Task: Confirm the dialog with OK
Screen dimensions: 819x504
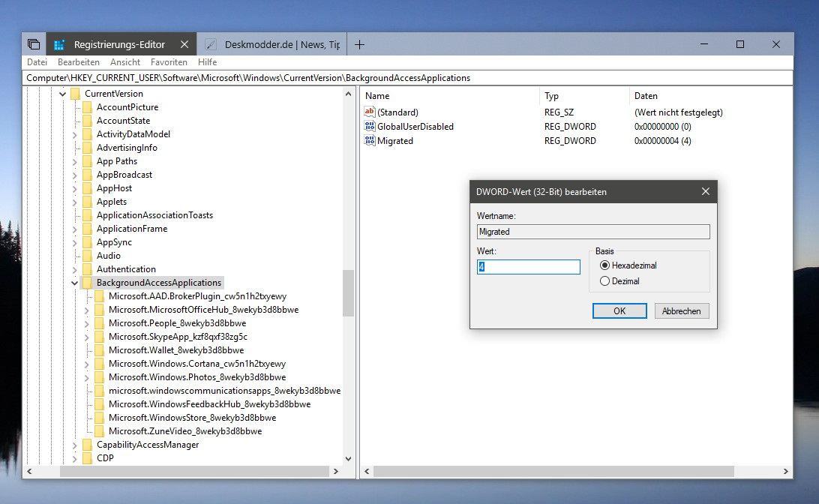Action: click(x=619, y=310)
